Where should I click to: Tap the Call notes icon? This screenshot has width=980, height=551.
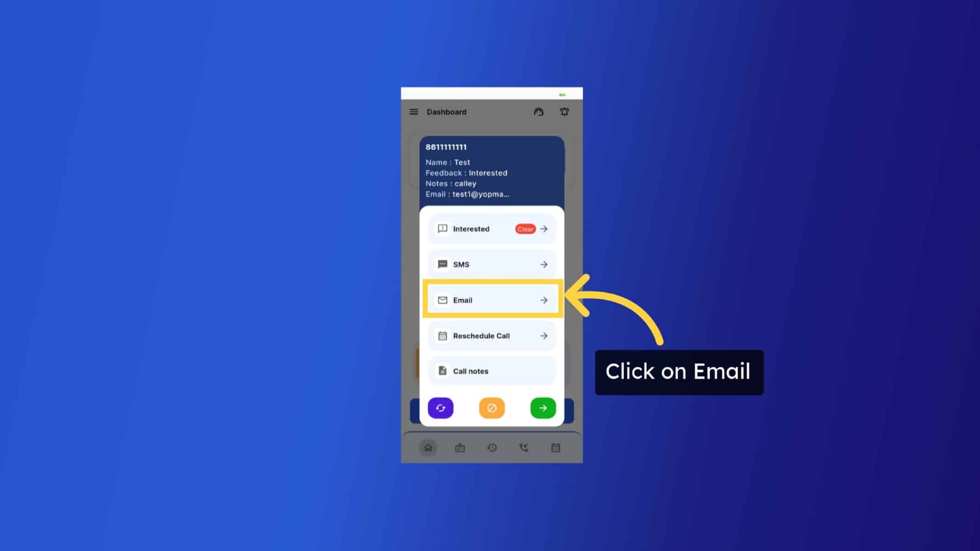442,371
